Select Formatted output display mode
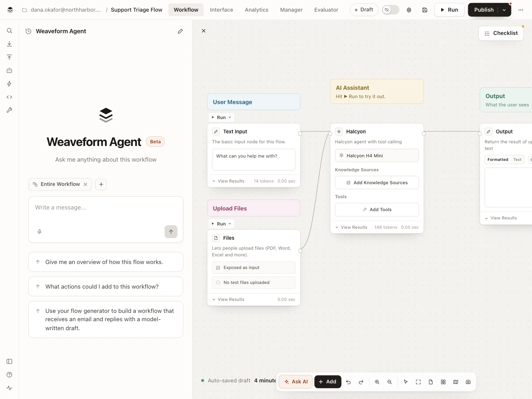Screen dimensions: 532x399 [x=498, y=160]
